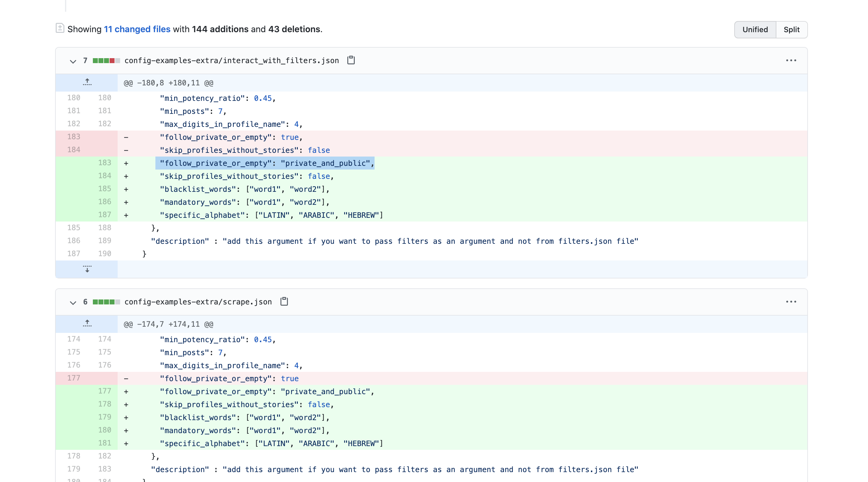Copy the interact_with_filters.json file path
The image size is (868, 482).
[x=351, y=61]
